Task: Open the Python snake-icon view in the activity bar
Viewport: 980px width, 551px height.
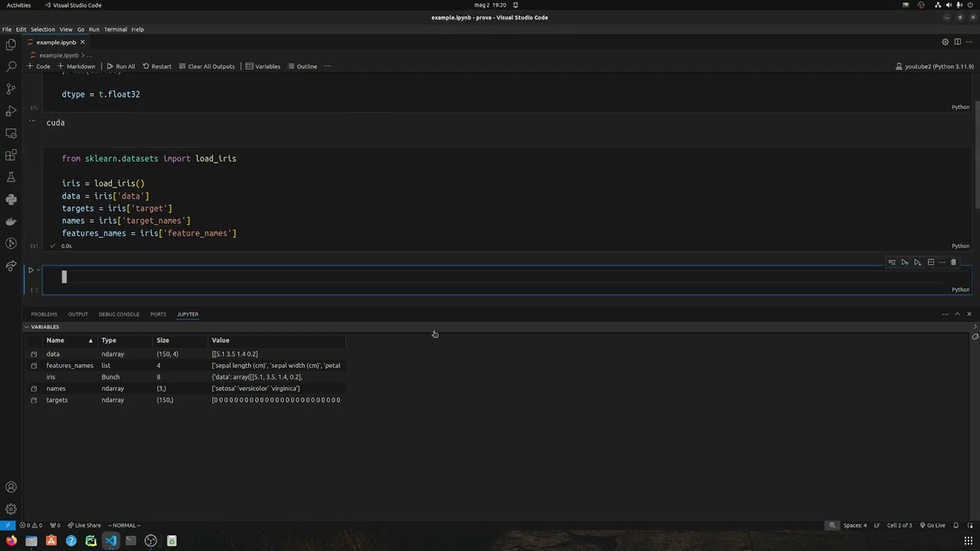Action: [x=11, y=200]
